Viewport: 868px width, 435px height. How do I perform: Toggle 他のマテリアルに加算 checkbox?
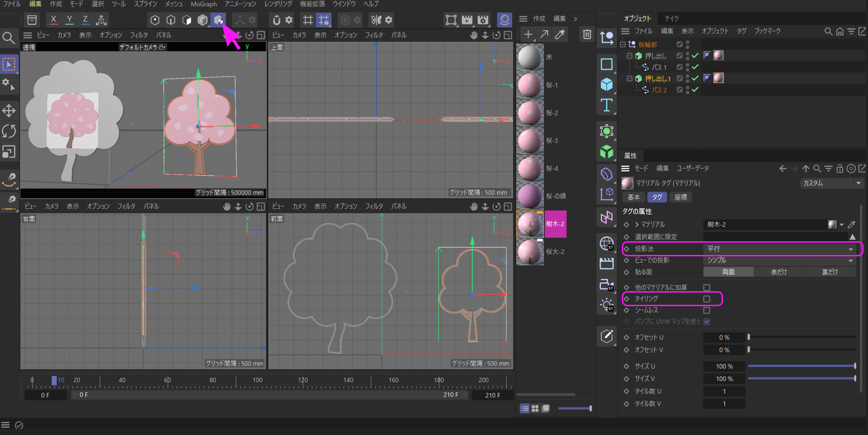coord(707,288)
